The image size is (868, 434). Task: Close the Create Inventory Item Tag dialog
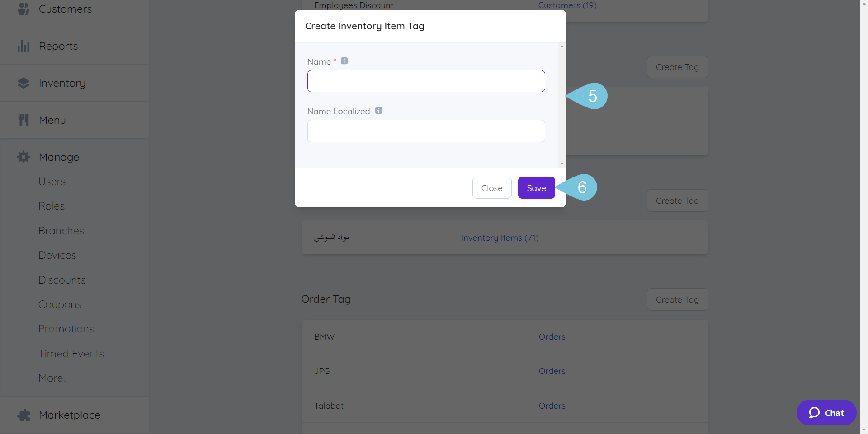492,188
